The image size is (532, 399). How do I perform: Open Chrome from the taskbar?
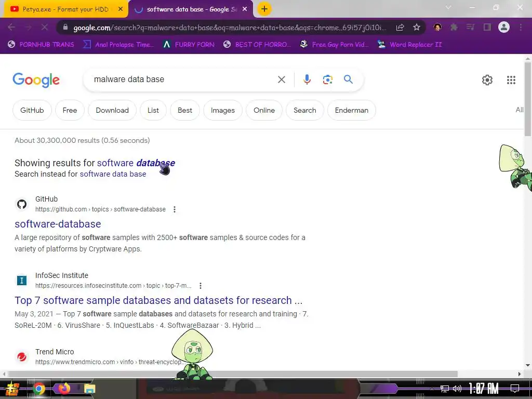point(38,389)
